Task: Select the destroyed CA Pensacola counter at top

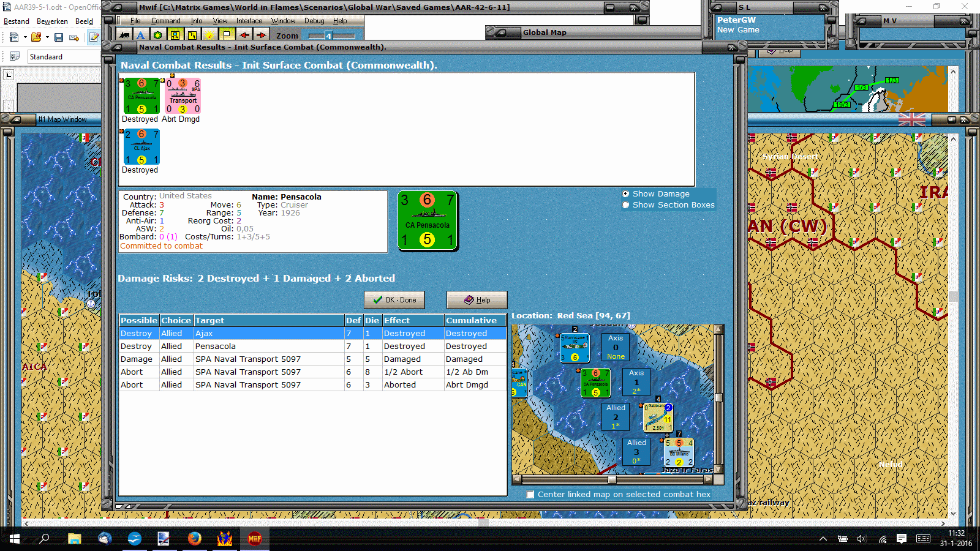Action: coord(141,96)
